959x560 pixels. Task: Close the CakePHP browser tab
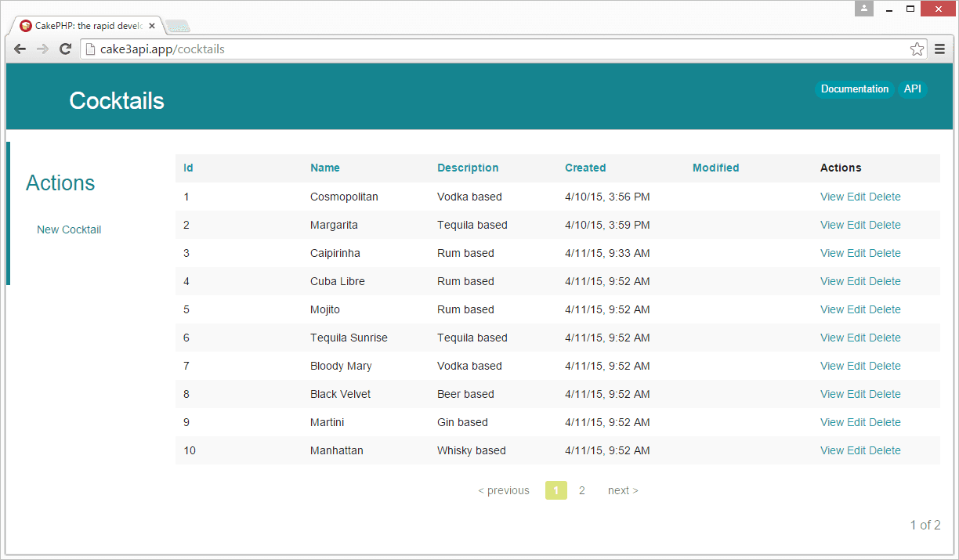tap(152, 26)
